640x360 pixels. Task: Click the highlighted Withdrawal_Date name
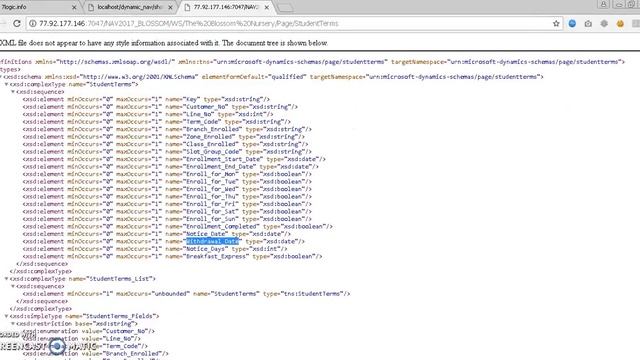212,241
